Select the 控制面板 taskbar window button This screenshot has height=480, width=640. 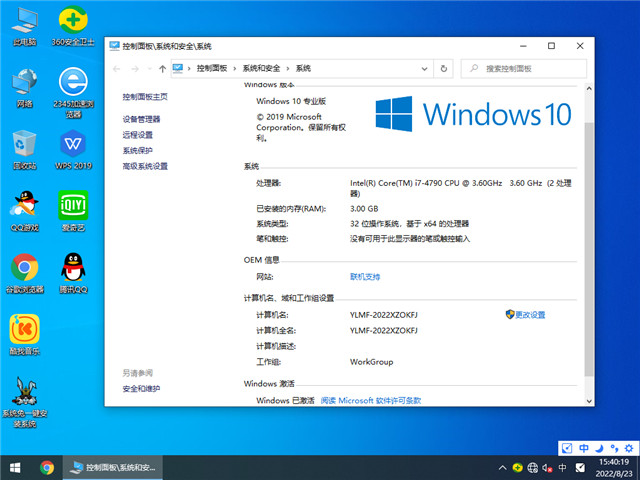pos(112,468)
